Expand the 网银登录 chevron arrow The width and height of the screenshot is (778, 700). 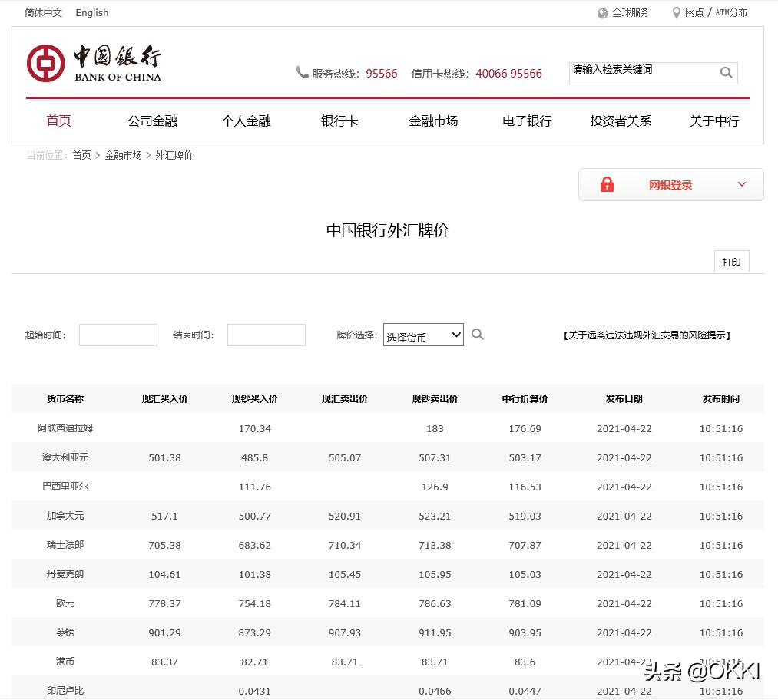(x=741, y=184)
